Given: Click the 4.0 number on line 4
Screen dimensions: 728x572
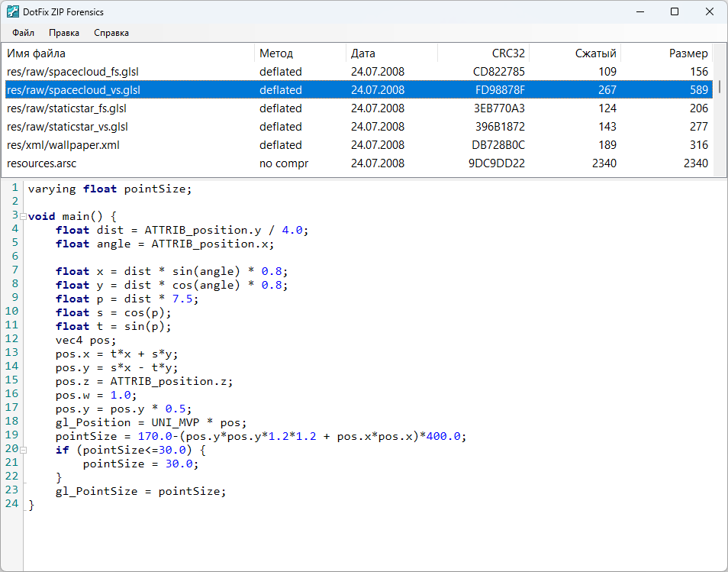Looking at the screenshot, I should (292, 230).
